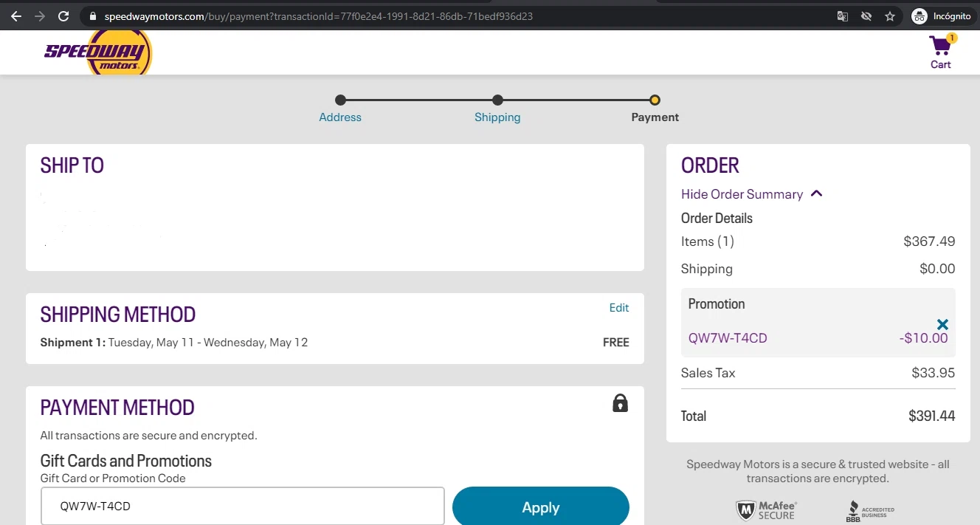Click the Address step circle marker

click(340, 100)
